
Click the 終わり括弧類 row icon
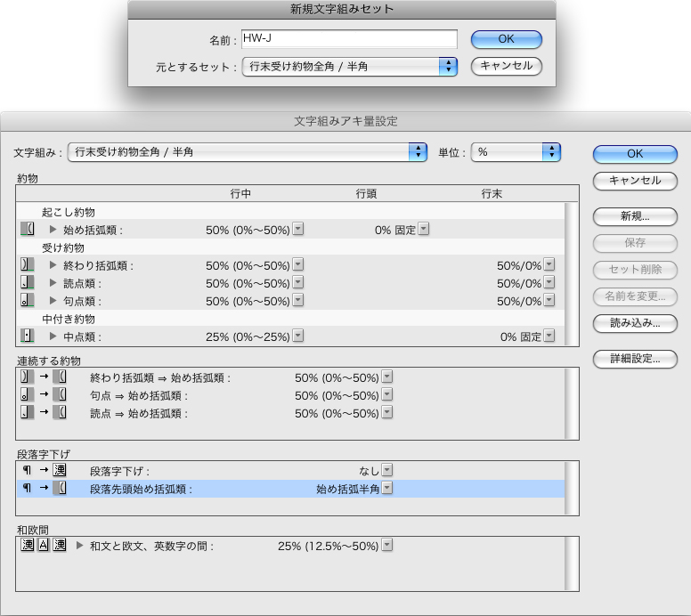click(x=28, y=264)
